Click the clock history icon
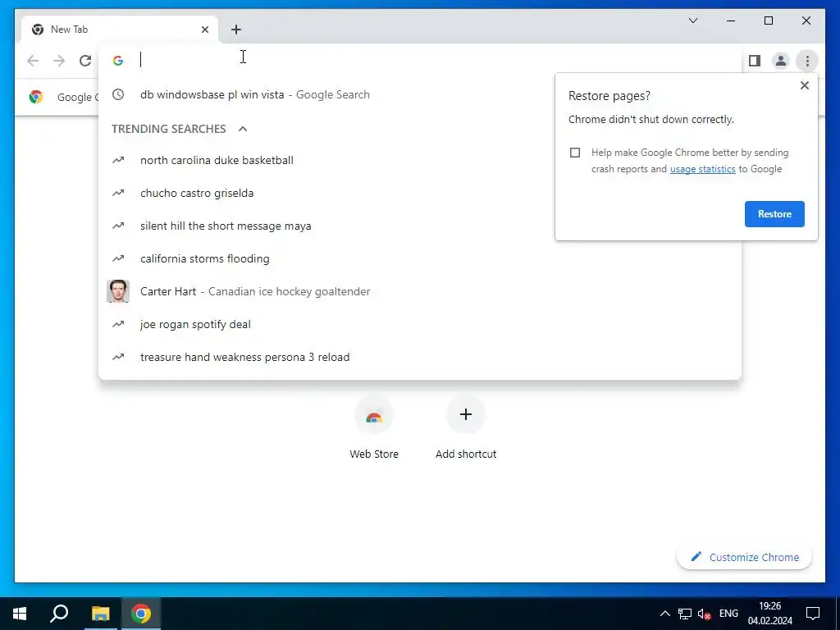The image size is (840, 630). coord(118,94)
